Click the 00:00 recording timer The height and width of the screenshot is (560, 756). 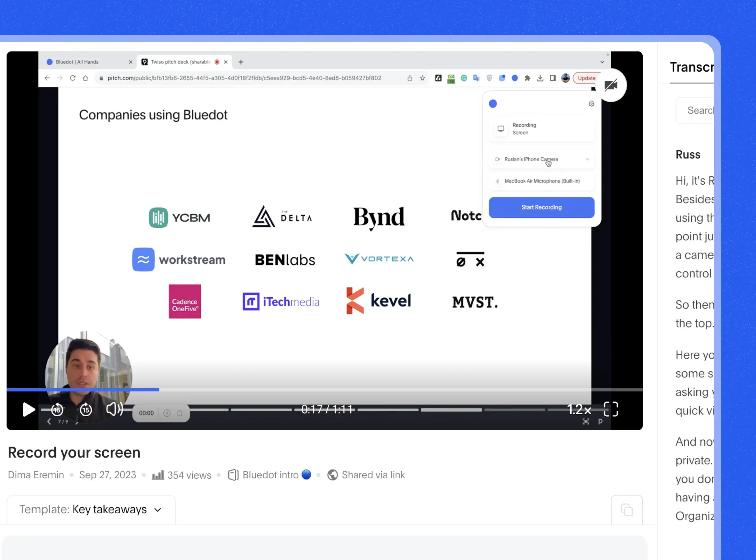click(146, 413)
